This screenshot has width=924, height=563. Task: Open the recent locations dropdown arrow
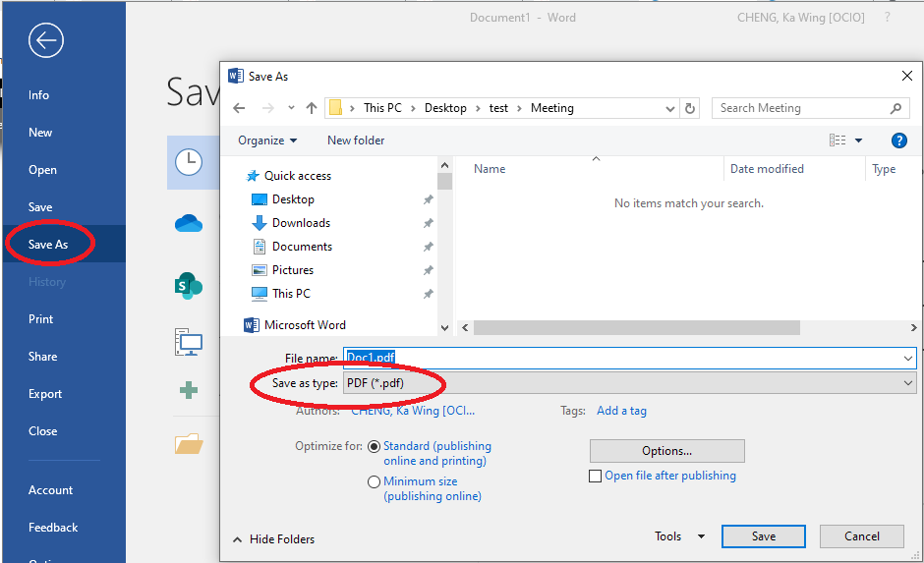[x=291, y=108]
